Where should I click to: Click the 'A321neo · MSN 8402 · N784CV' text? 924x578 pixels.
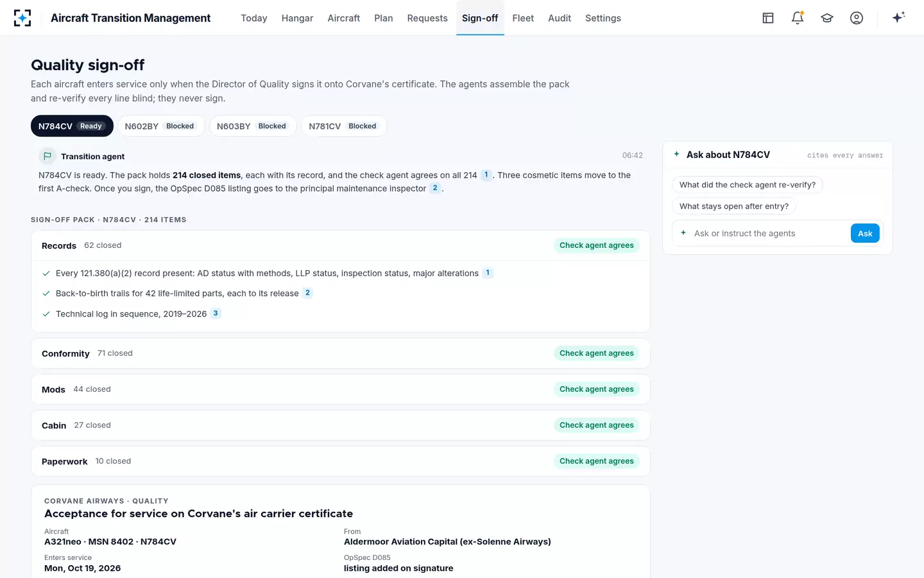click(110, 542)
